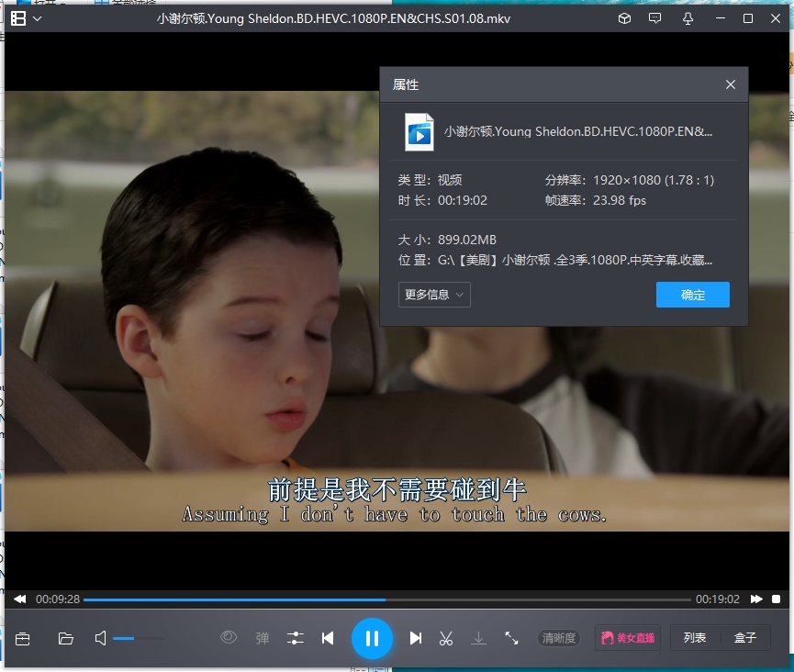The width and height of the screenshot is (794, 672).
Task: Open the 清晰度 quality selector
Action: click(x=558, y=638)
